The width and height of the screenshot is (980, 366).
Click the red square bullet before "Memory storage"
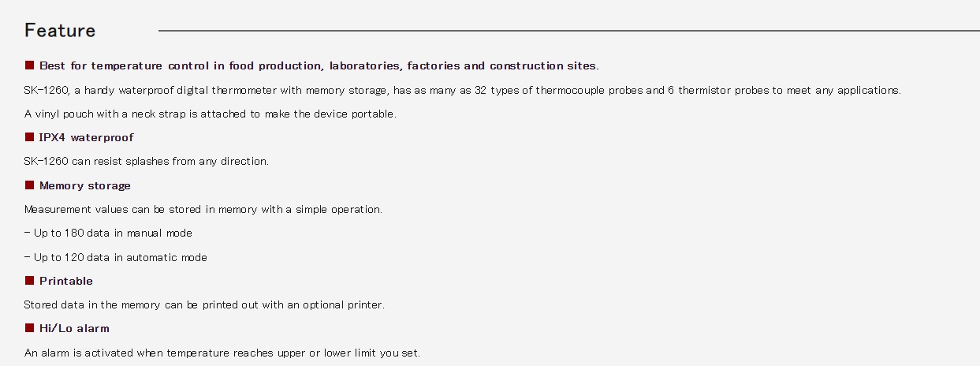[x=29, y=185]
